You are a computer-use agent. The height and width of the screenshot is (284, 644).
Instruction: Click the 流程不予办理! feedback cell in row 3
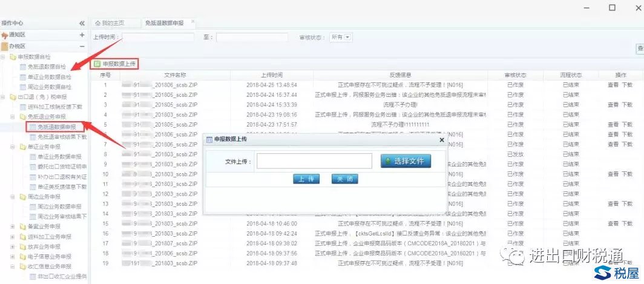[x=401, y=105]
